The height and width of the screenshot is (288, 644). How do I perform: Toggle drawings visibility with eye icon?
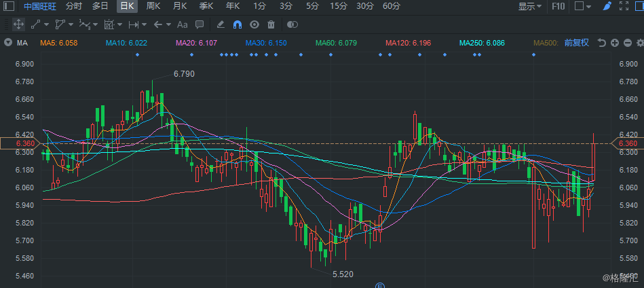coord(254,24)
